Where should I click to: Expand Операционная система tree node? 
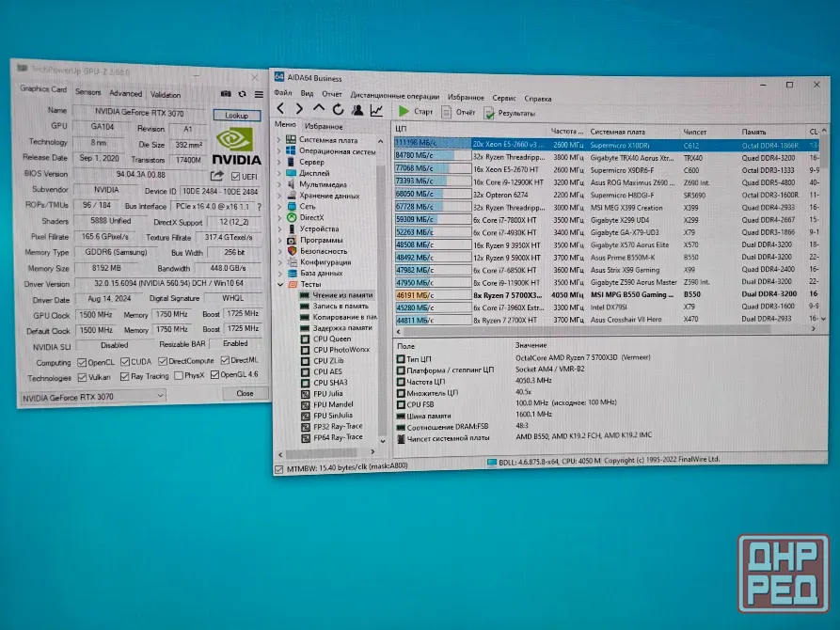click(x=279, y=150)
